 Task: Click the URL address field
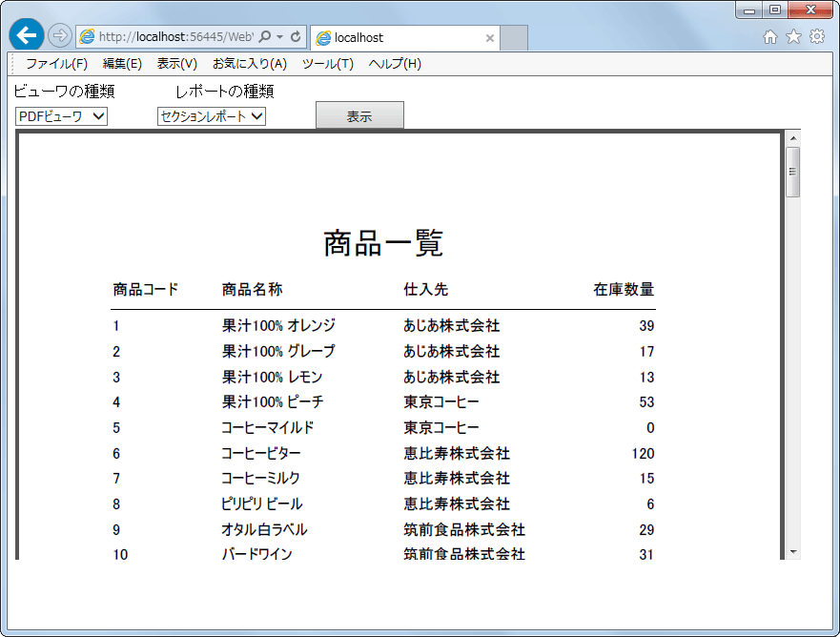176,37
